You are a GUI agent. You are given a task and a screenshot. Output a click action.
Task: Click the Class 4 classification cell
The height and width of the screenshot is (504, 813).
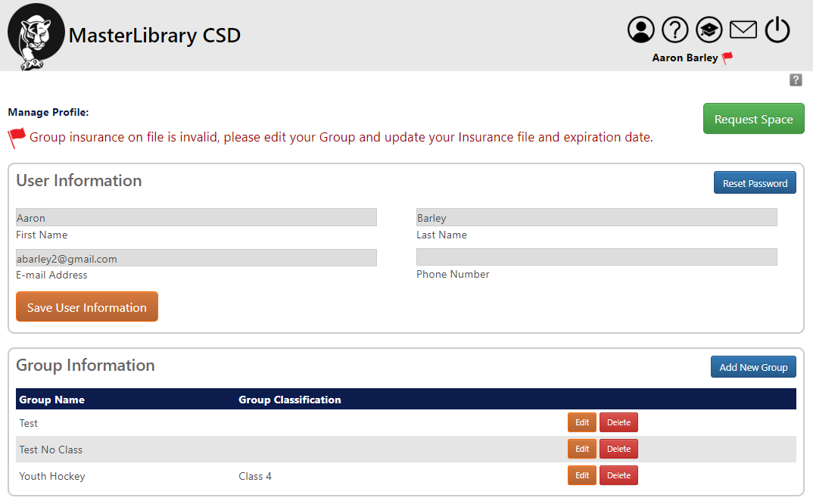(x=255, y=476)
